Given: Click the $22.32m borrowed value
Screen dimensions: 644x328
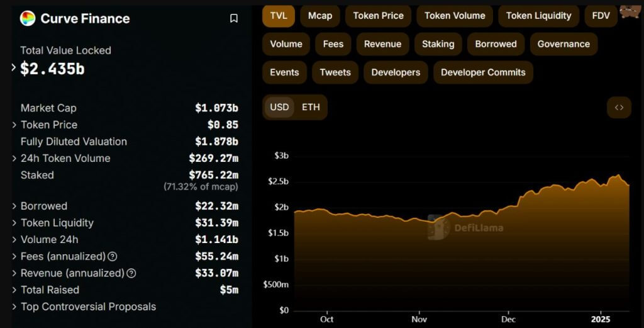Looking at the screenshot, I should pyautogui.click(x=216, y=206).
